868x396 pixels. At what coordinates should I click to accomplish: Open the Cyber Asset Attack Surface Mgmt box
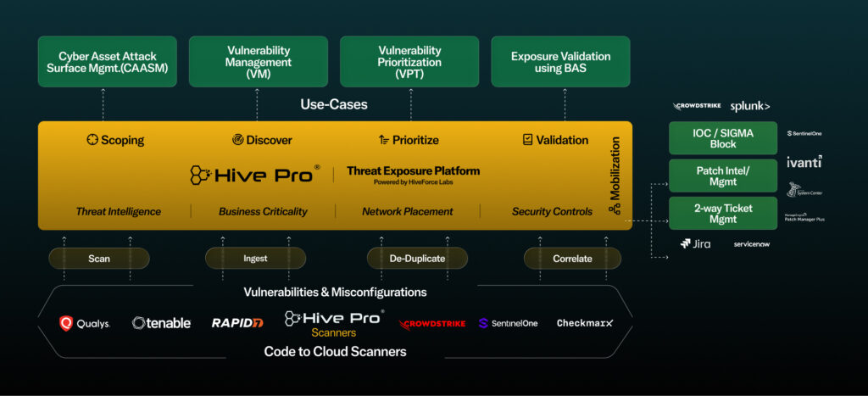click(107, 62)
